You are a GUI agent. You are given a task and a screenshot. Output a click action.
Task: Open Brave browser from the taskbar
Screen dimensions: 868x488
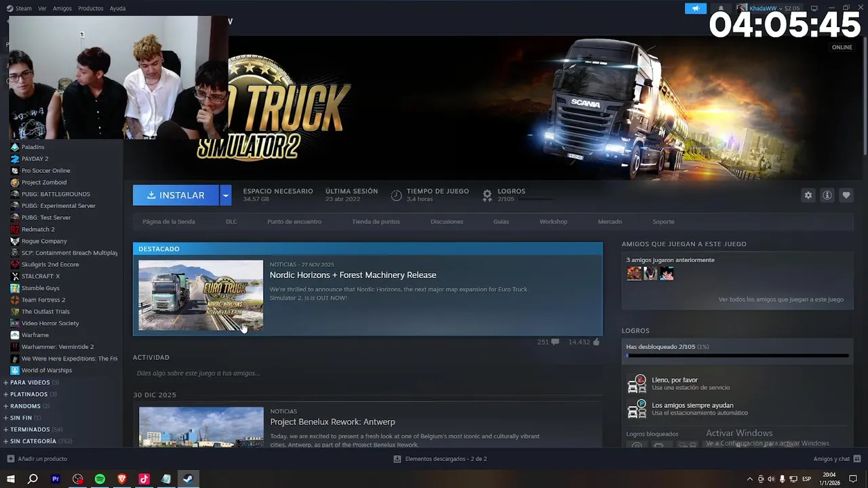click(x=122, y=479)
